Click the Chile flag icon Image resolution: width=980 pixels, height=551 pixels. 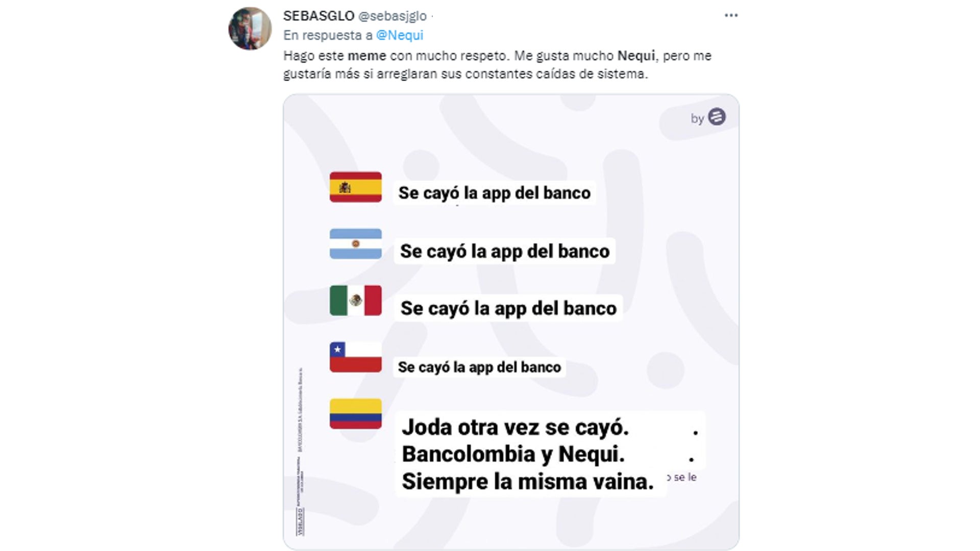click(x=355, y=357)
